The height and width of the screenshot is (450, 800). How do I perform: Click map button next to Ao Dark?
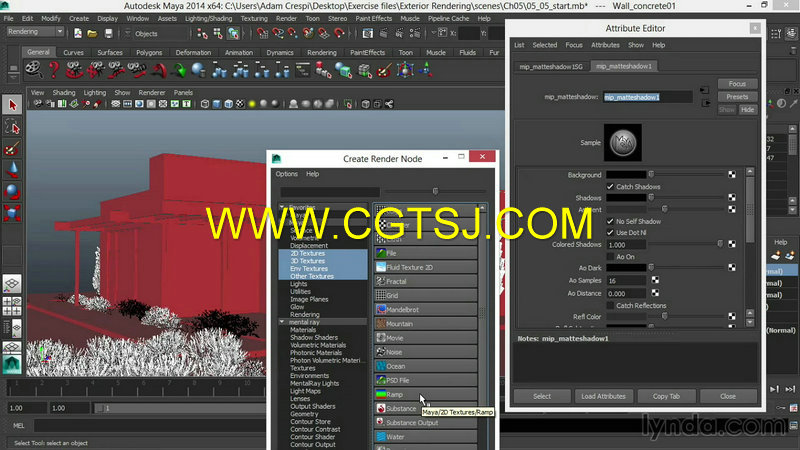click(732, 267)
